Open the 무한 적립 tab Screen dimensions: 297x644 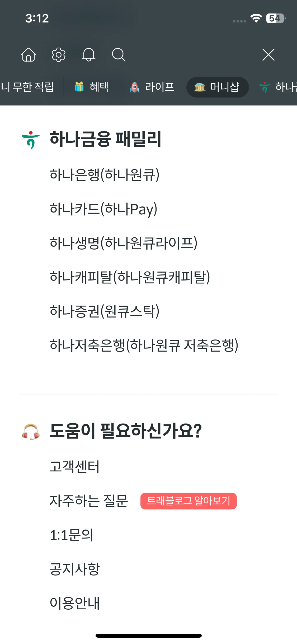(27, 87)
